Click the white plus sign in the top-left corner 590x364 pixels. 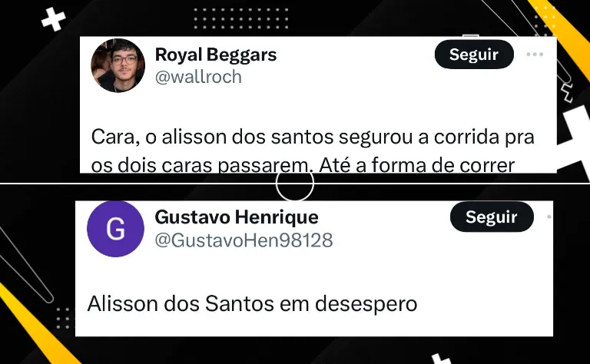pos(54,19)
